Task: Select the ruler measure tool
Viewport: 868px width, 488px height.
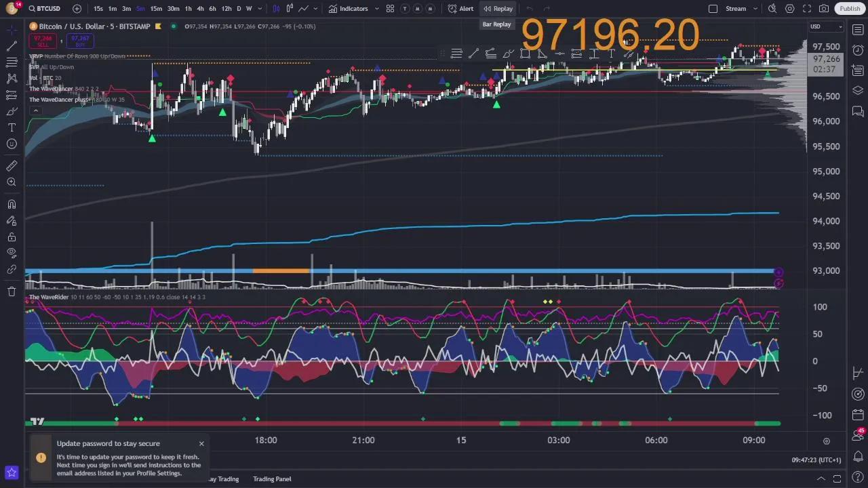Action: point(12,166)
